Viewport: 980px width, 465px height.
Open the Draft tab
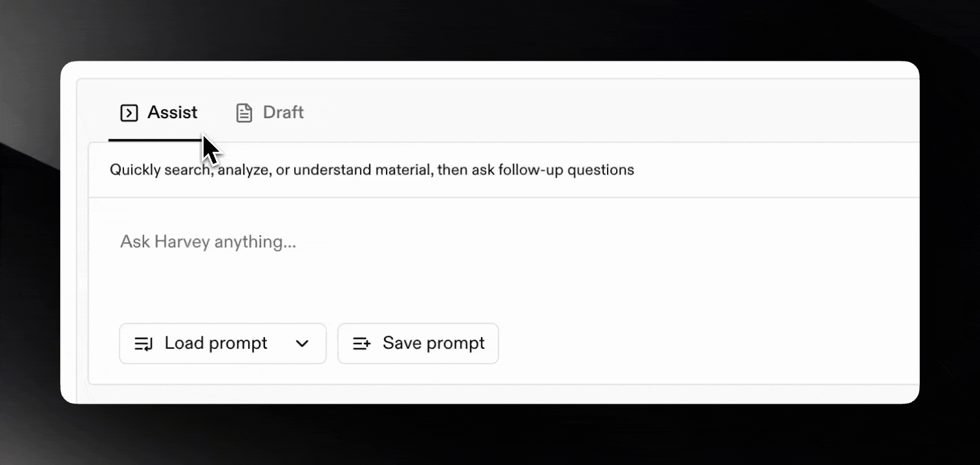point(269,113)
